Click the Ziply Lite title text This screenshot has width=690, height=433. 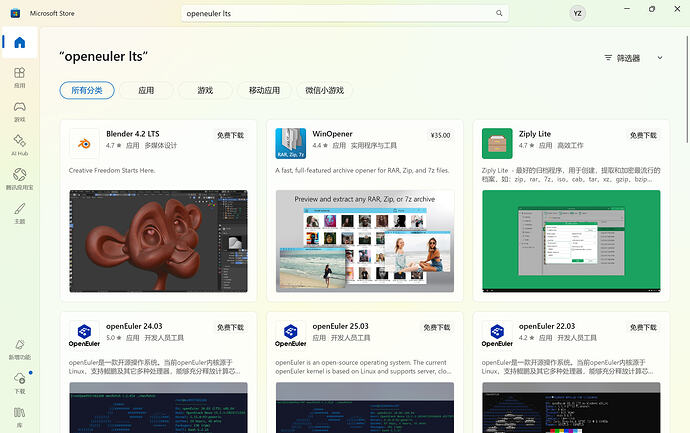535,134
